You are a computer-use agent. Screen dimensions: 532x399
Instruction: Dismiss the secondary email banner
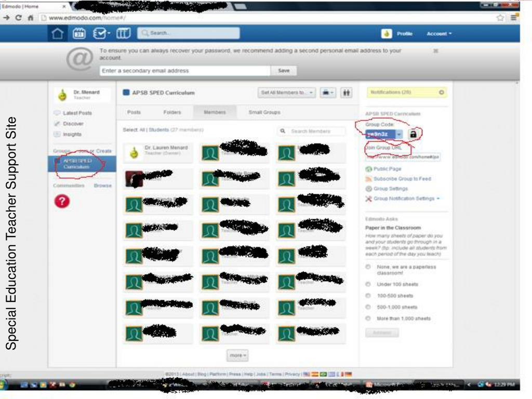pyautogui.click(x=436, y=51)
